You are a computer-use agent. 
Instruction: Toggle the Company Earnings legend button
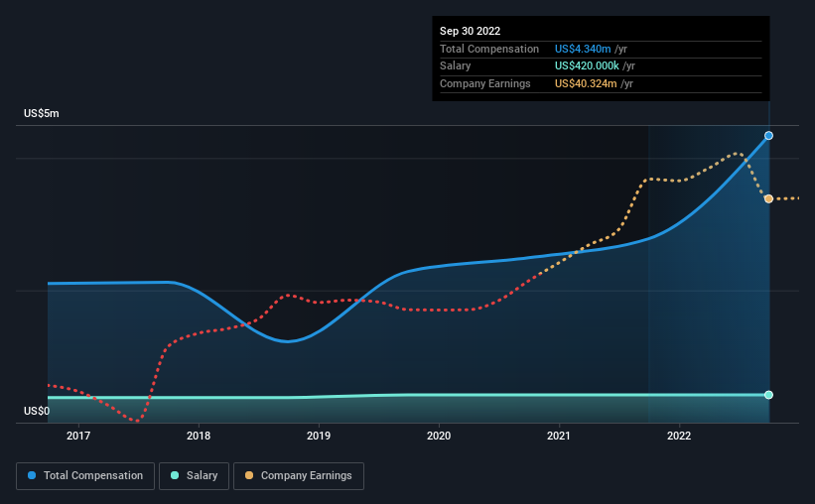coord(299,476)
